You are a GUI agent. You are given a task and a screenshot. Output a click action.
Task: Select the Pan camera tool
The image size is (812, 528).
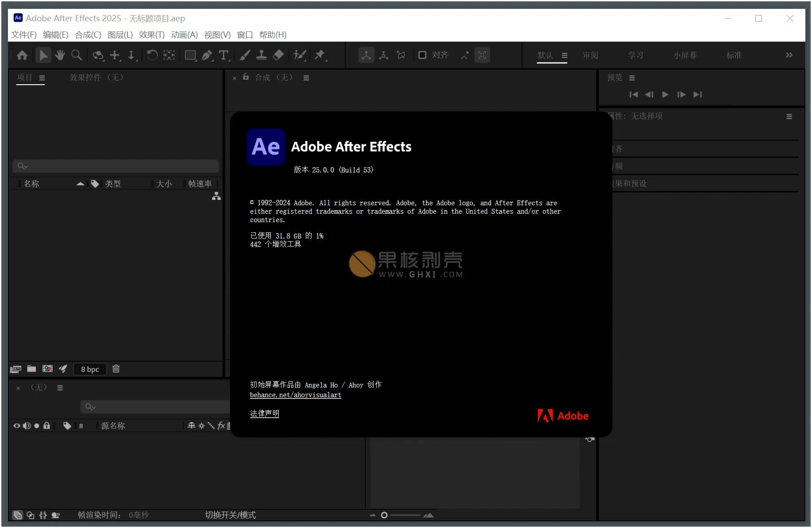[x=115, y=55]
